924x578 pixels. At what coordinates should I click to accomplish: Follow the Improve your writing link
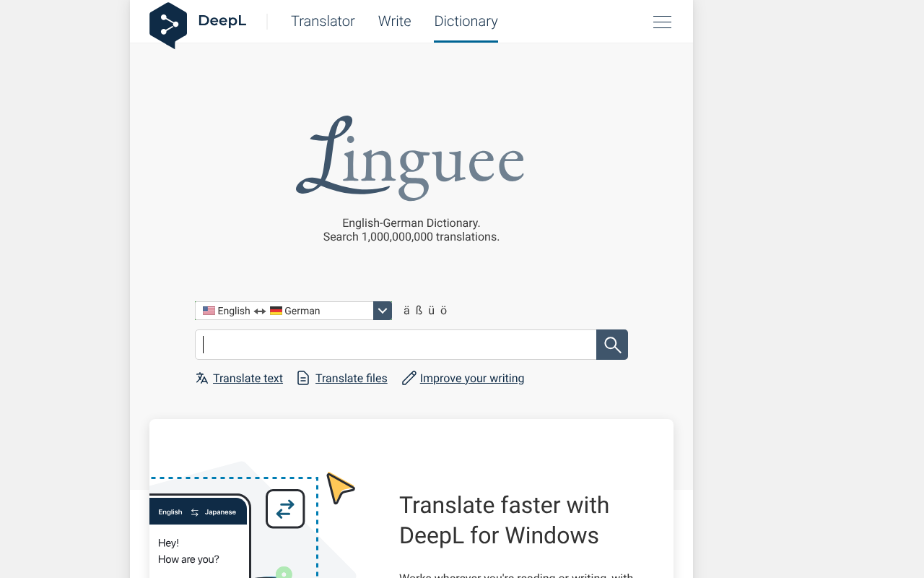472,378
